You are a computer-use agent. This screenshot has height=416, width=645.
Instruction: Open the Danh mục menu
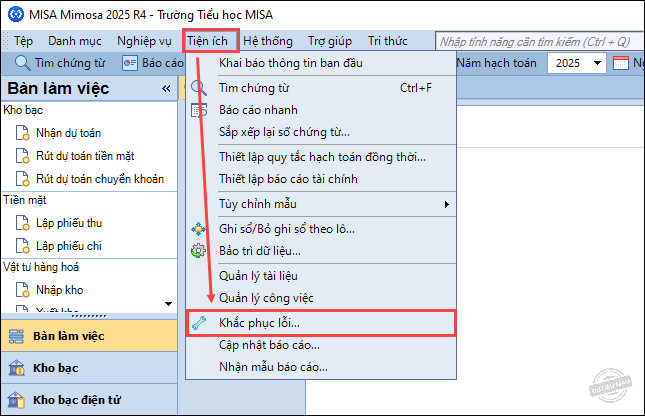tap(75, 41)
